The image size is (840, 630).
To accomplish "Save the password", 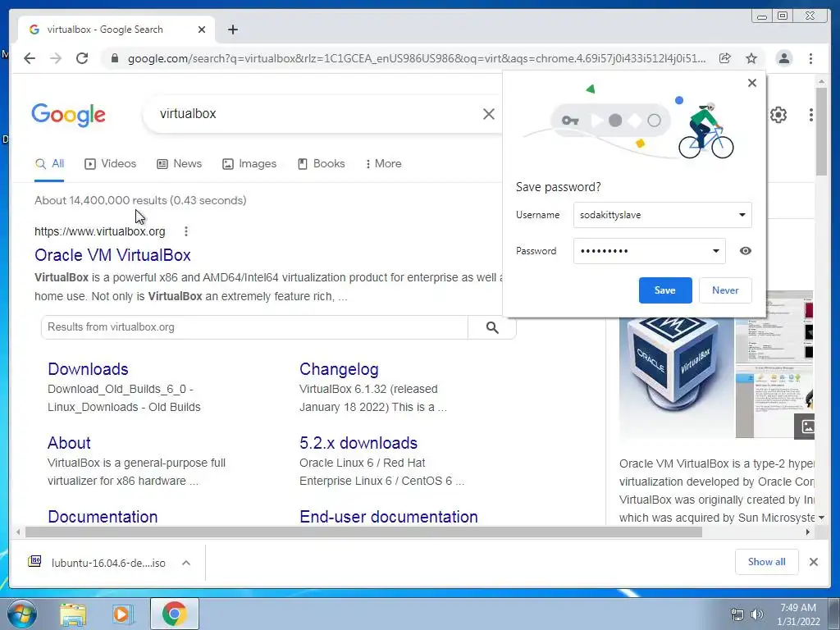I will point(665,290).
